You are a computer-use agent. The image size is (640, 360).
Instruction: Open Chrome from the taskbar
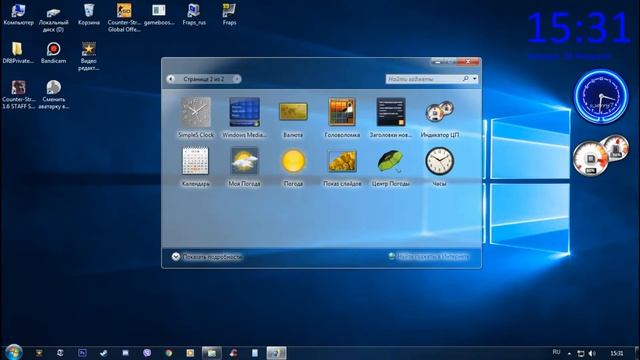169,353
